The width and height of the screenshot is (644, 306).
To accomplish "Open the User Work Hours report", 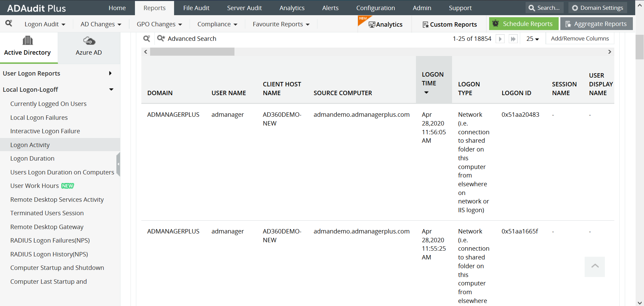I will 34,186.
